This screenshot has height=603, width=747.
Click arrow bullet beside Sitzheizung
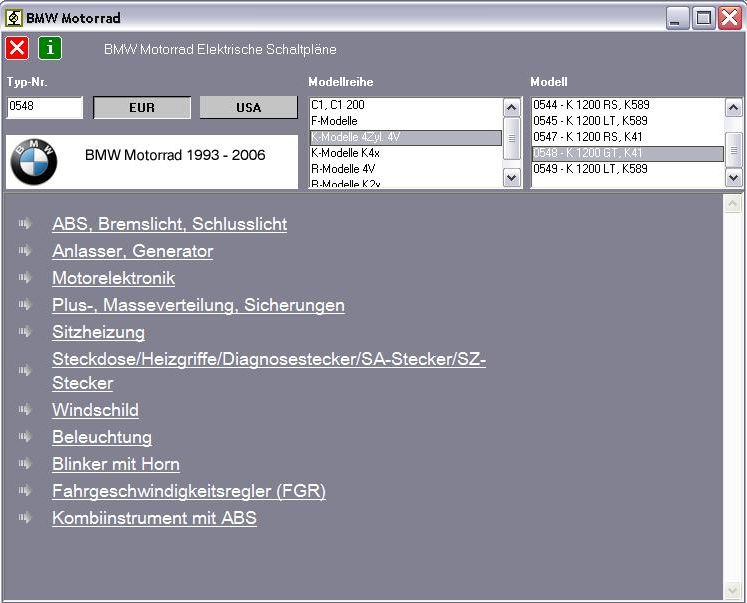pyautogui.click(x=25, y=332)
